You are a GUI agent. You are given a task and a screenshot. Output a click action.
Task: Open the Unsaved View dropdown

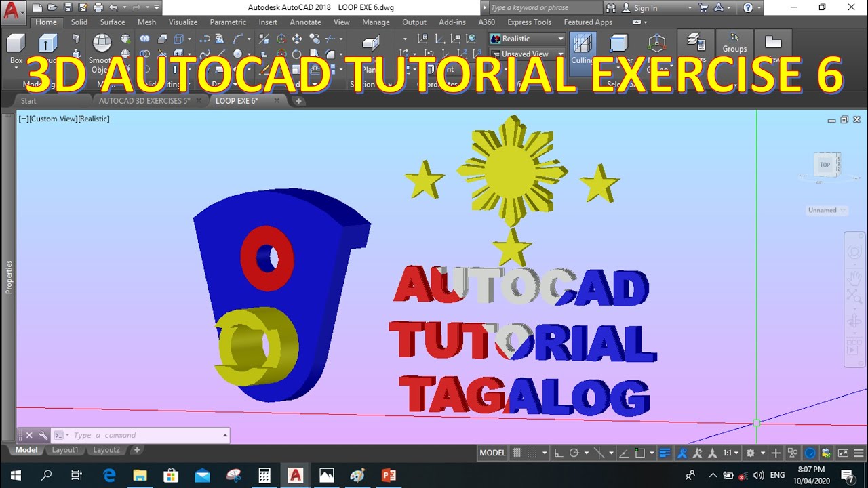(x=527, y=54)
